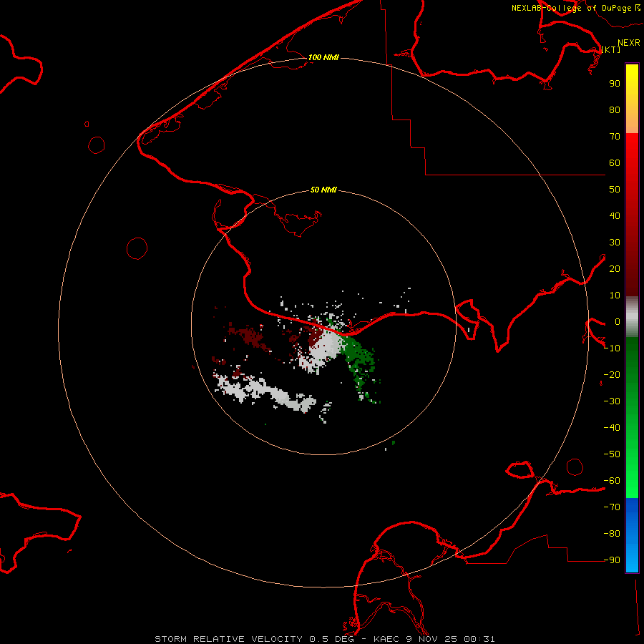Click the 90 value on the velocity scale
Image resolution: width=644 pixels, height=644 pixels.
coord(615,84)
